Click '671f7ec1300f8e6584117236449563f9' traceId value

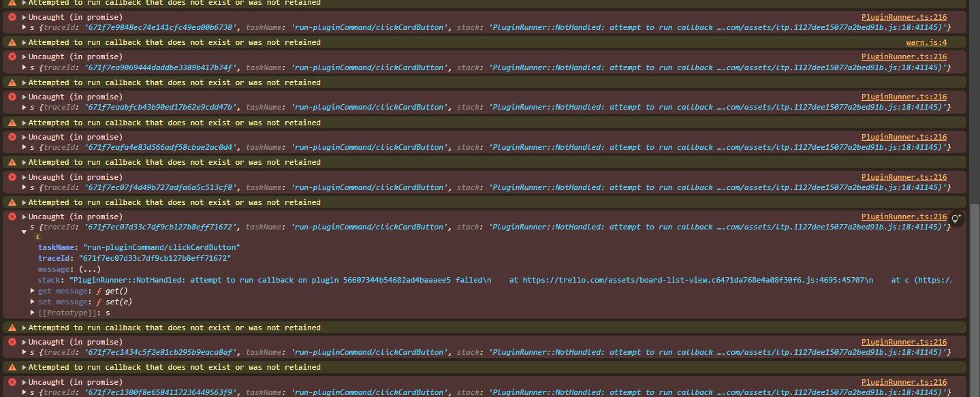(x=161, y=393)
